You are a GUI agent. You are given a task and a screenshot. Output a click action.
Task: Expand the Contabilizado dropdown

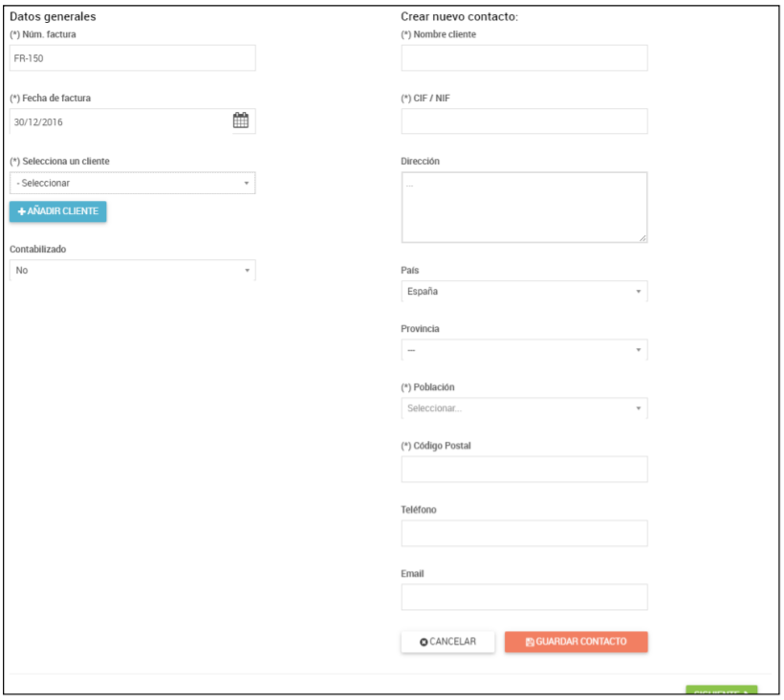[x=132, y=271]
